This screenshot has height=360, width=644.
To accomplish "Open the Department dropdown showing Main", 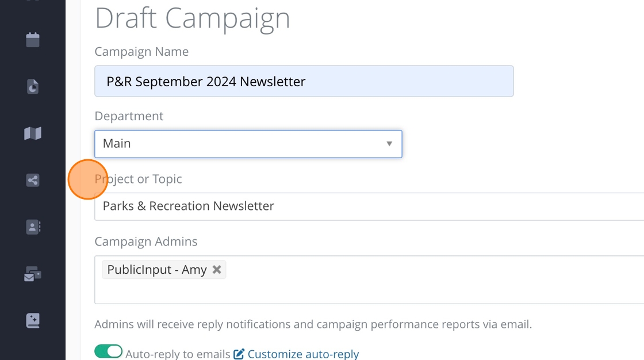I will (241, 144).
